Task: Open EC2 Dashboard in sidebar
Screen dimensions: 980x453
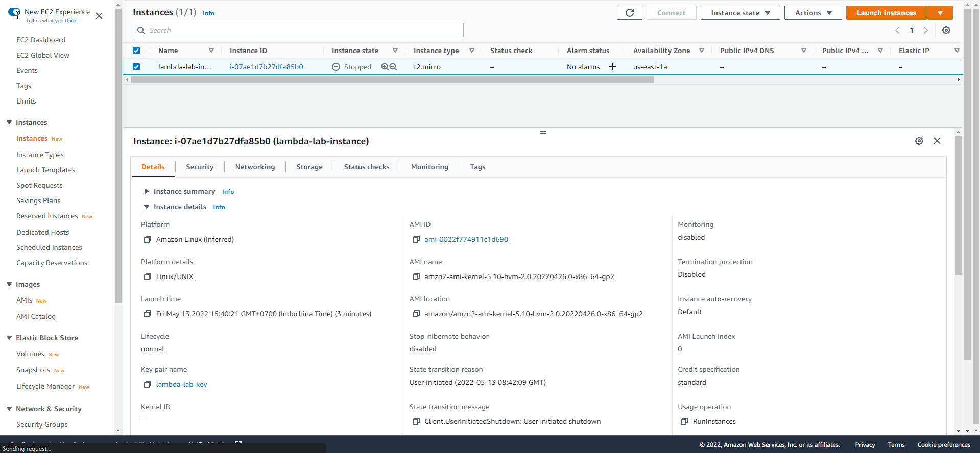Action: [x=41, y=40]
